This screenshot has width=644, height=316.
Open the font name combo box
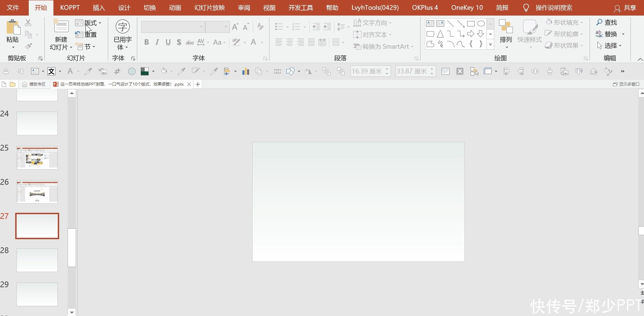(173, 27)
